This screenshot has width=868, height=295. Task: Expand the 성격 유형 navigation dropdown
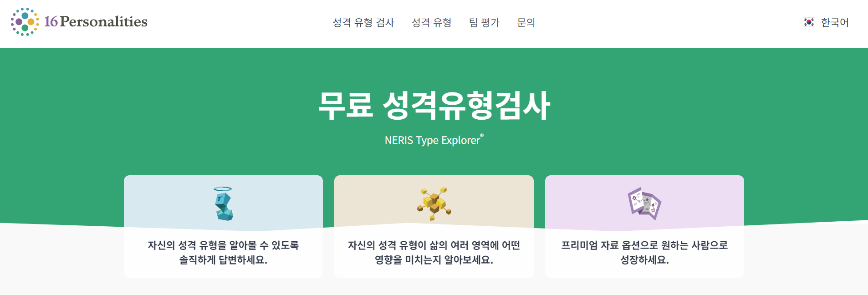tap(431, 23)
